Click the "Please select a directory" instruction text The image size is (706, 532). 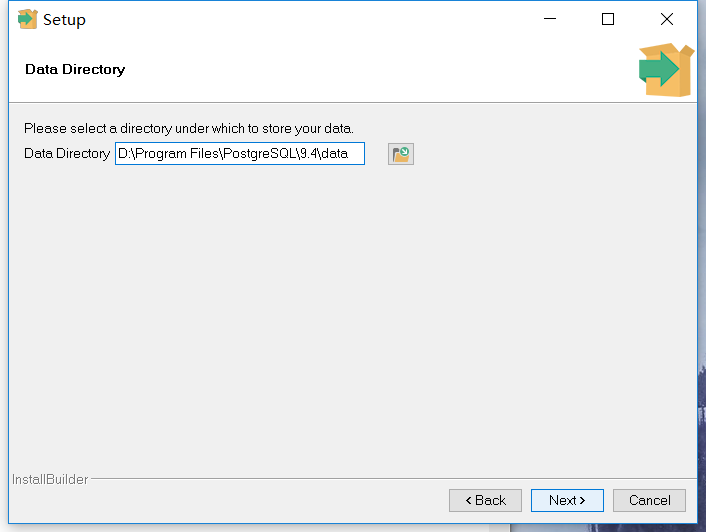[189, 129]
